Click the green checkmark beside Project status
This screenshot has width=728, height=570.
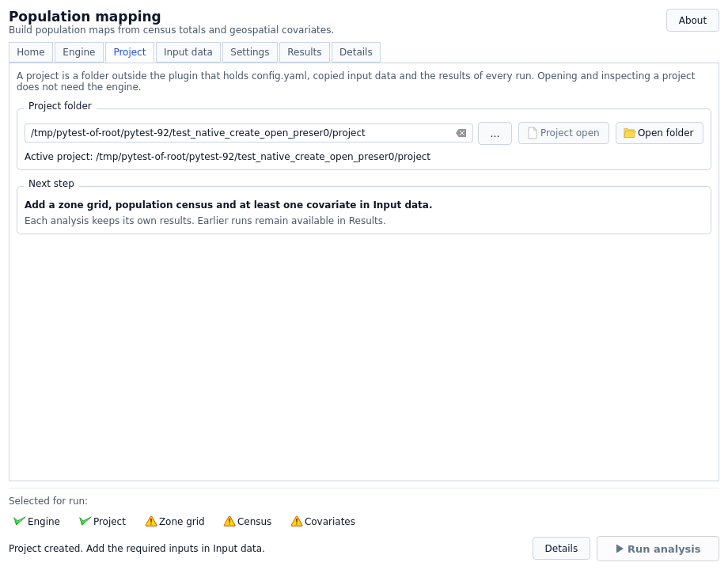click(85, 521)
